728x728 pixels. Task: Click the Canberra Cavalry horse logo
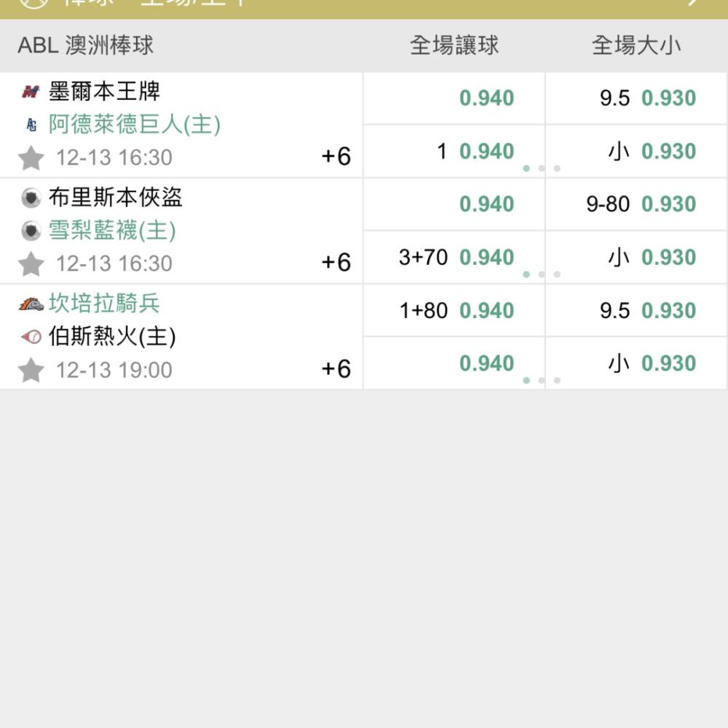[31, 304]
